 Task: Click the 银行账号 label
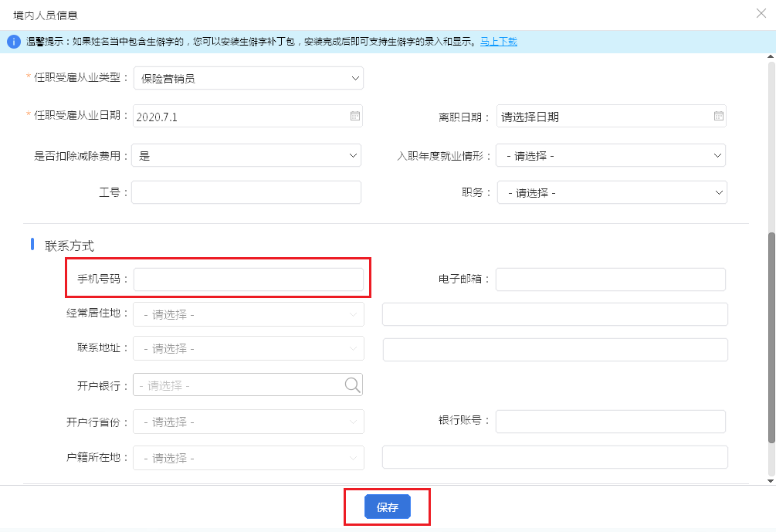[459, 420]
